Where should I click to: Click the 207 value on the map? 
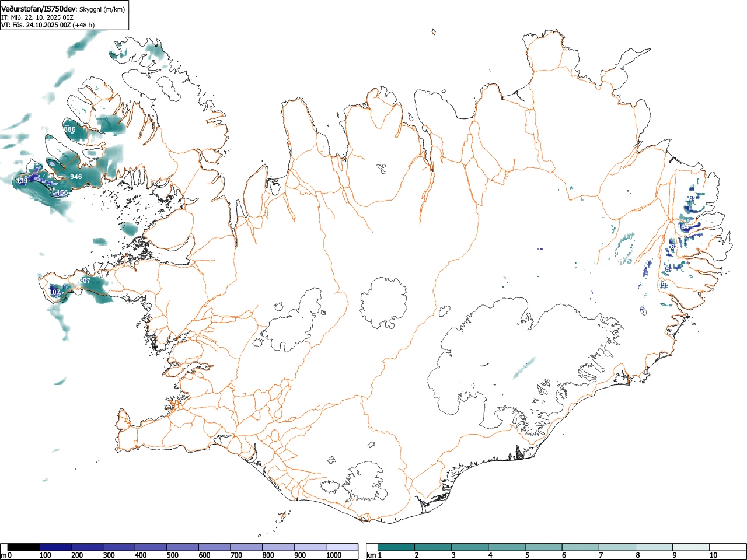(x=85, y=281)
